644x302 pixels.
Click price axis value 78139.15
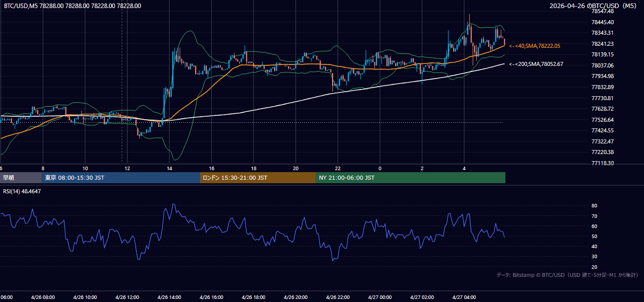click(x=602, y=54)
